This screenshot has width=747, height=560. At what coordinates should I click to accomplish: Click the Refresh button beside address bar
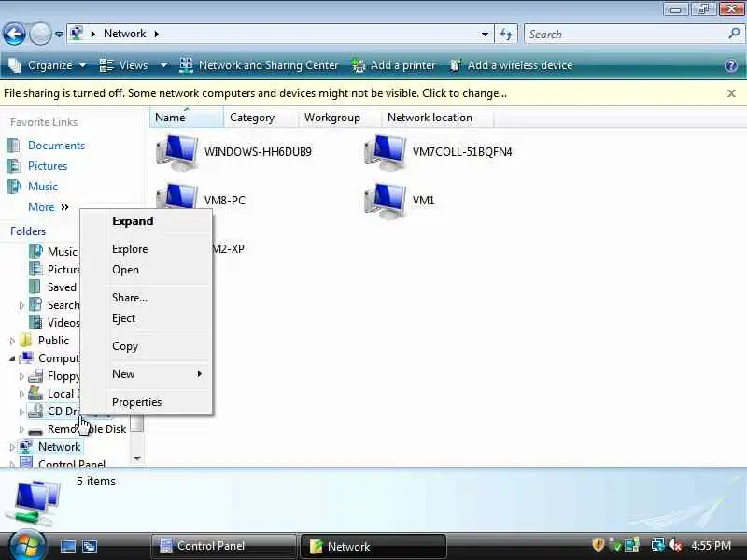tap(506, 34)
